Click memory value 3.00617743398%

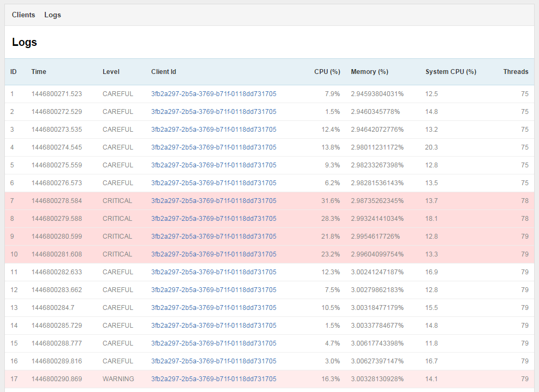378,343
